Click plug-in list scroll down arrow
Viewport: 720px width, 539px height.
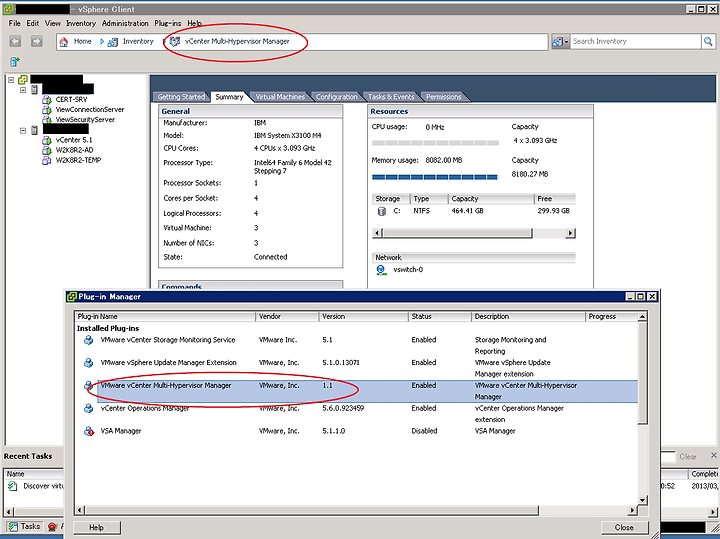[x=642, y=500]
